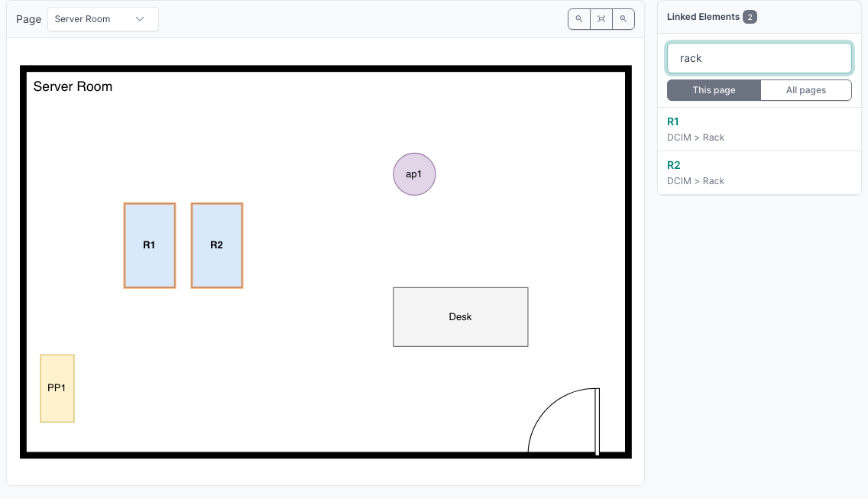
Task: Click the 'Linked Elements' panel heading
Action: [703, 17]
